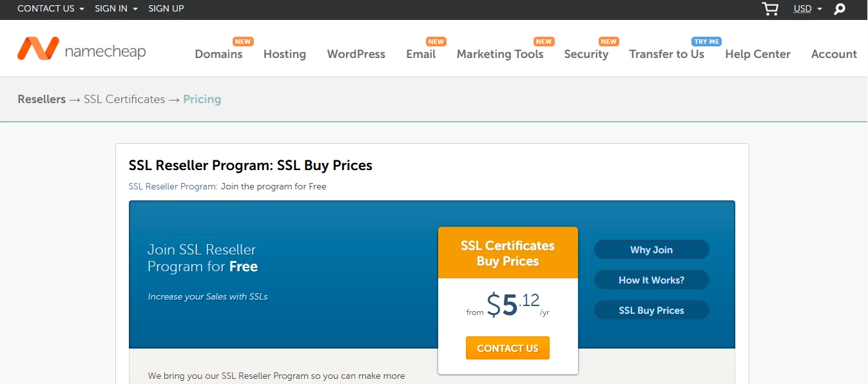The width and height of the screenshot is (868, 384).
Task: Go to Transfer to Us
Action: tap(667, 54)
